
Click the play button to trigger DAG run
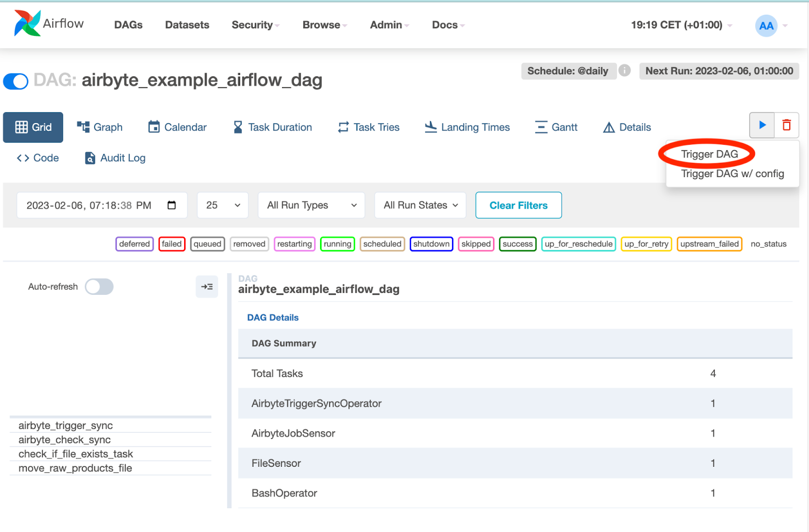pyautogui.click(x=761, y=125)
